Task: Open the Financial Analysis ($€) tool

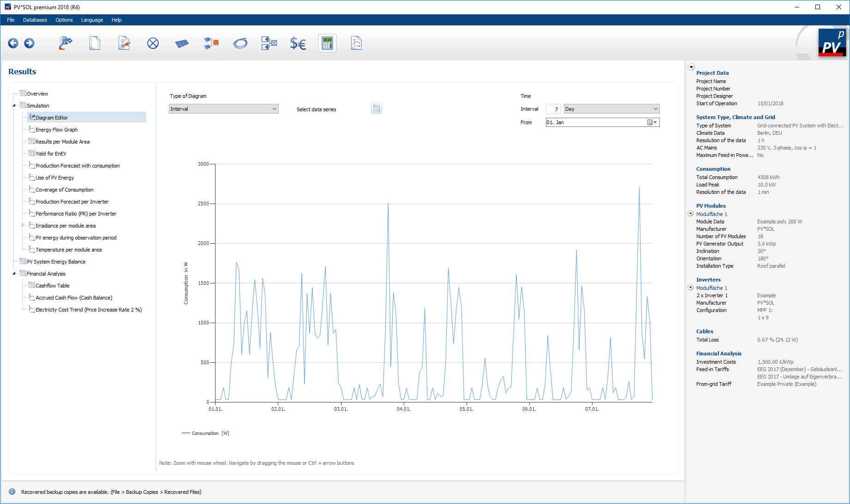Action: click(298, 43)
